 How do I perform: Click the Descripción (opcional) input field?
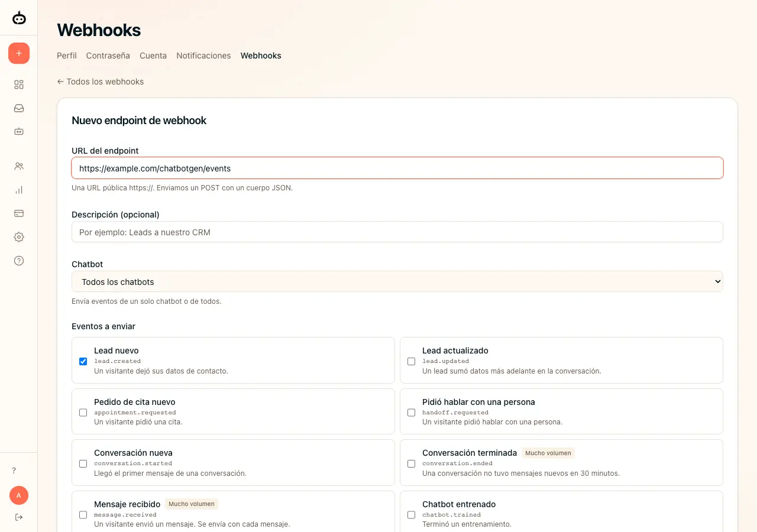[x=397, y=232]
